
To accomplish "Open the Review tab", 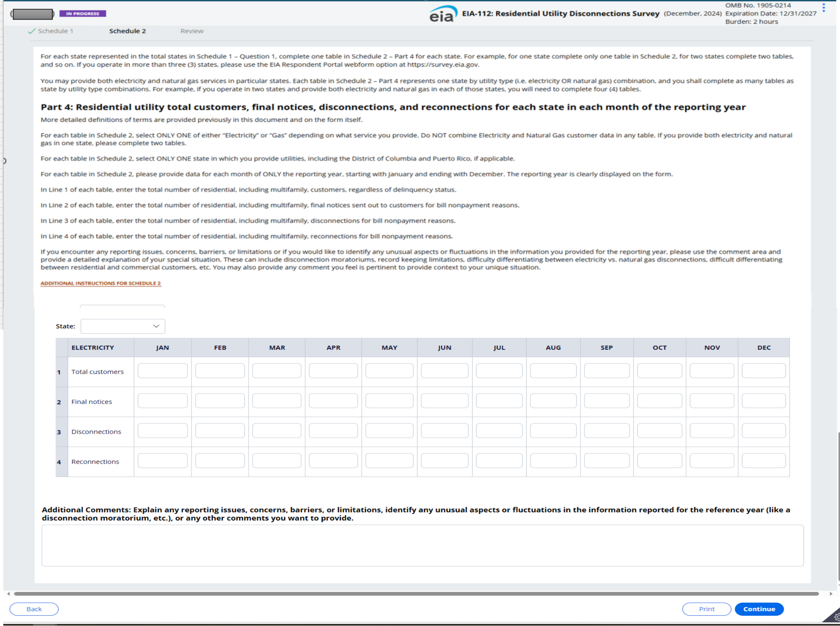I will coord(192,31).
